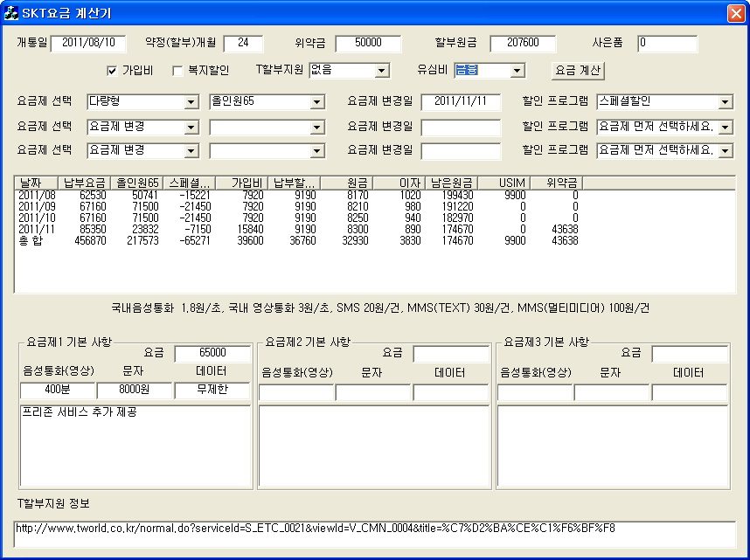This screenshot has width=750, height=560.
Task: Click the 음성통화 field showing 400분
Action: [58, 391]
